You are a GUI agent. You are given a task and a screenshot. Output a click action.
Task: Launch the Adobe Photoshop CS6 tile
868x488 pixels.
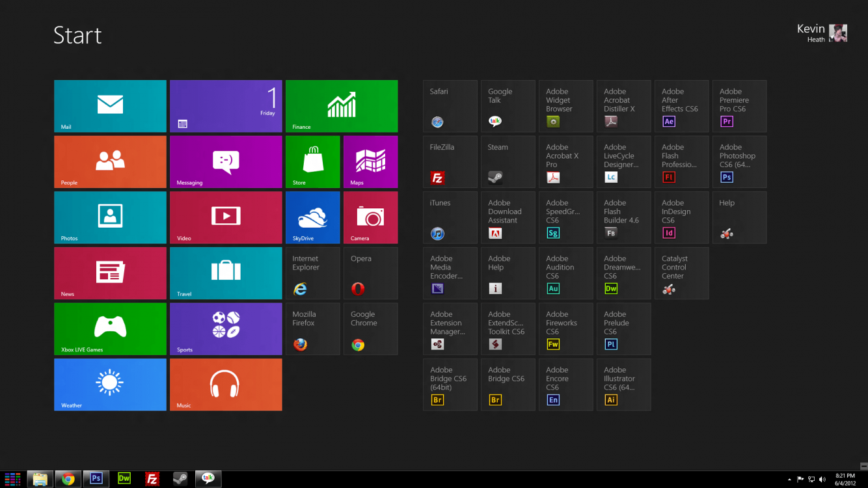pyautogui.click(x=740, y=162)
